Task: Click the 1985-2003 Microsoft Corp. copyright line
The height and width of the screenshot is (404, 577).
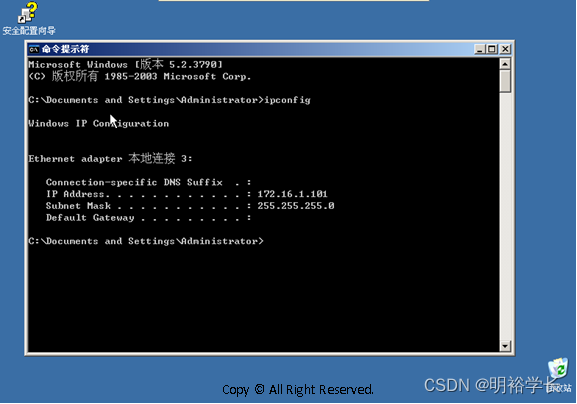Action: click(140, 76)
